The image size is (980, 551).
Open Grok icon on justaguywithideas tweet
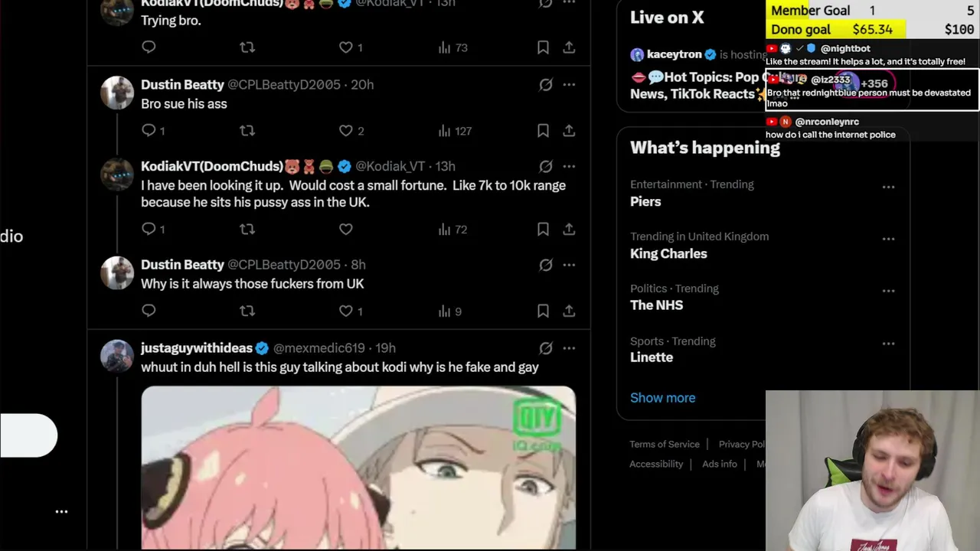[545, 348]
